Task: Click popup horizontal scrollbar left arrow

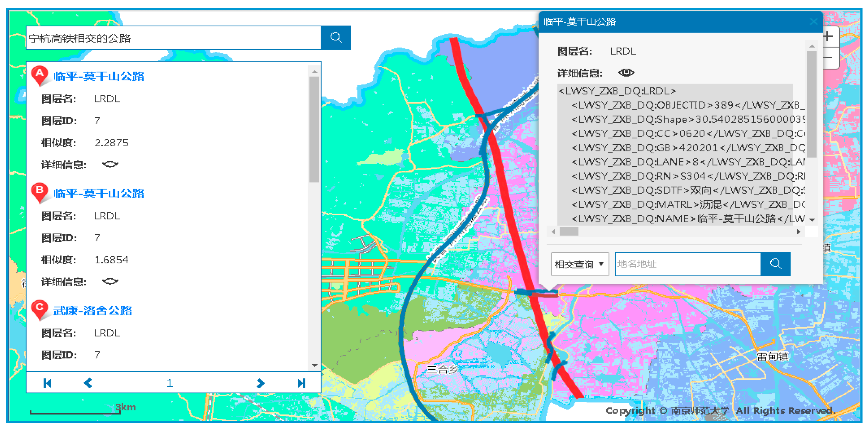Action: pyautogui.click(x=553, y=232)
